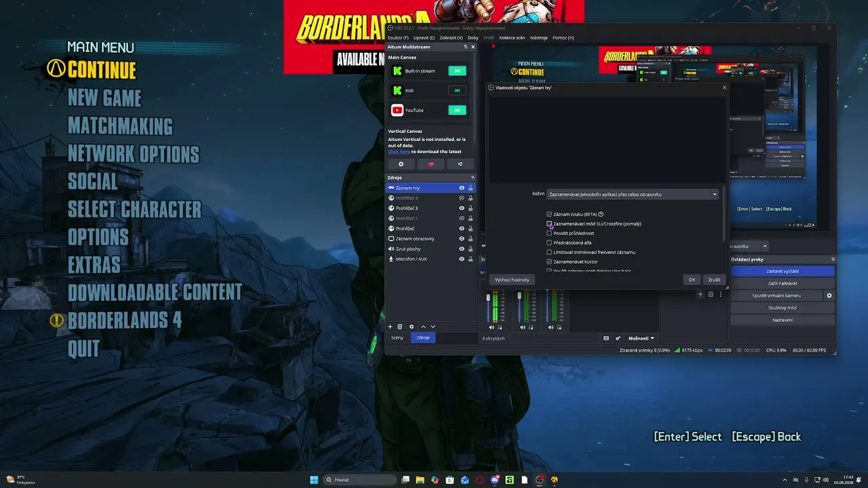Lock the Zvuk plochy source
Image resolution: width=868 pixels, height=488 pixels.
click(x=470, y=249)
